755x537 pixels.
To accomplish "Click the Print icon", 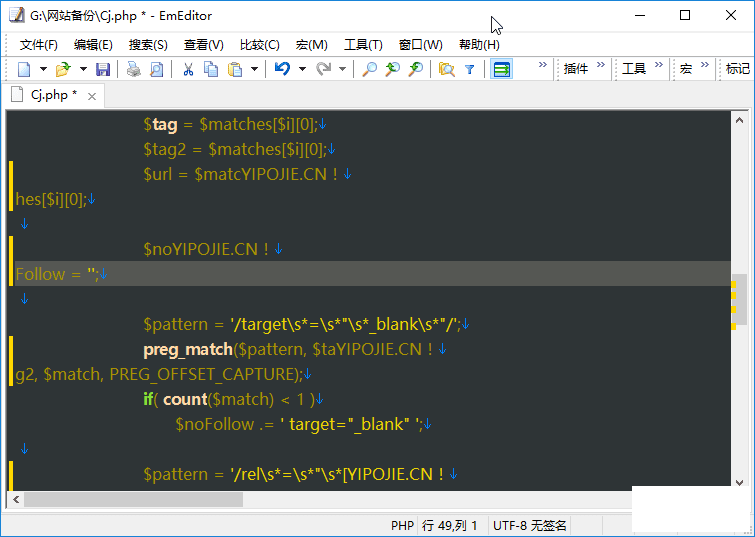I will [x=134, y=69].
